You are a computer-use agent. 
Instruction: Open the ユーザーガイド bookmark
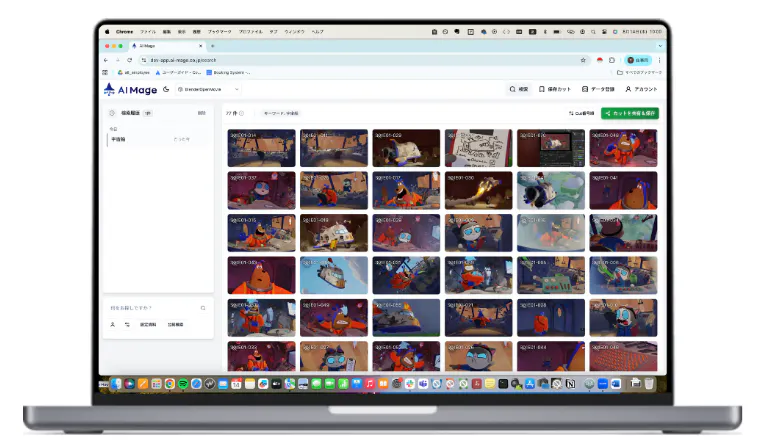178,72
